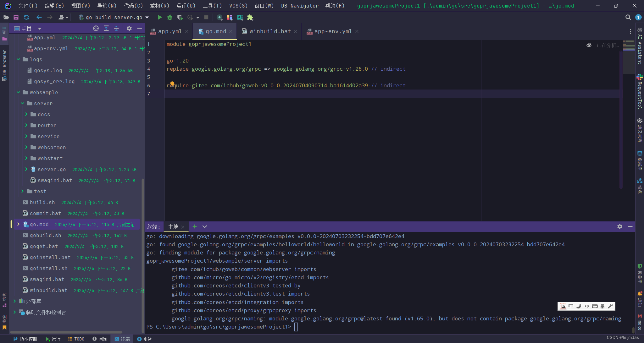
Task: Expand the 外部库 node
Action: [x=15, y=301]
